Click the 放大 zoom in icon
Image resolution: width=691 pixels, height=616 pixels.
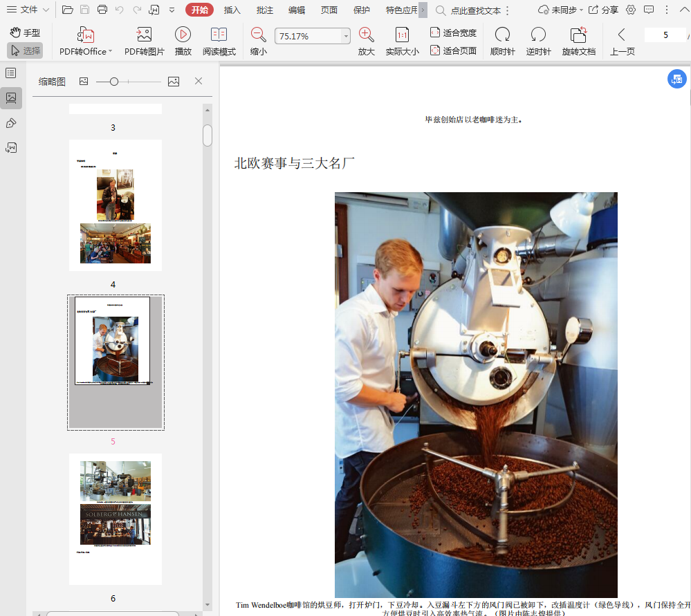pos(366,35)
